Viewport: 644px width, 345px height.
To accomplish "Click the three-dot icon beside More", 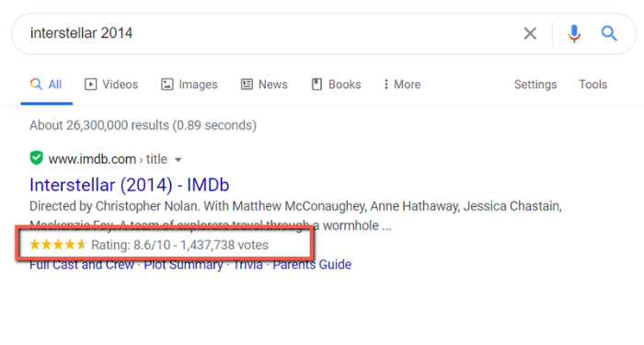I will coord(385,85).
